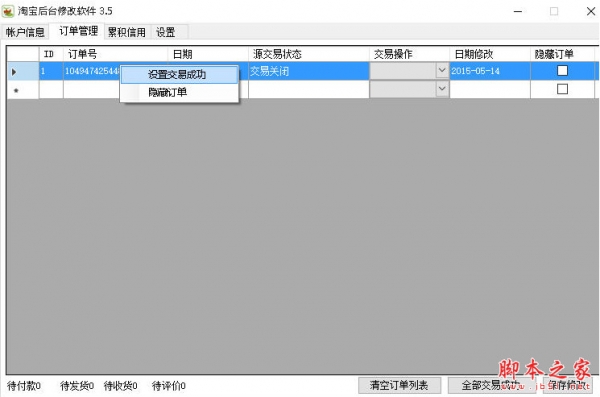The height and width of the screenshot is (397, 600).
Task: Close the 淘宝后台修改软件 window
Action: coord(590,11)
